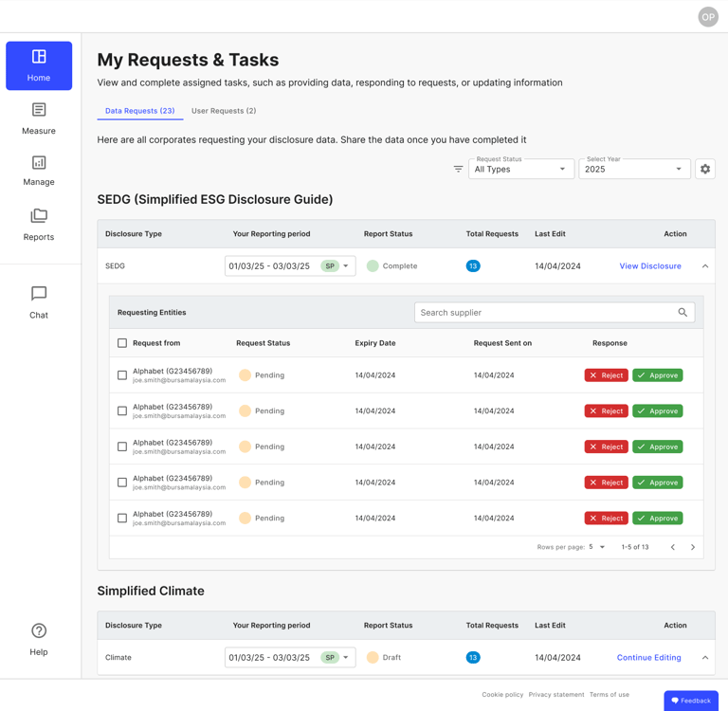Click the View Disclosure link
The image size is (728, 711).
click(650, 266)
